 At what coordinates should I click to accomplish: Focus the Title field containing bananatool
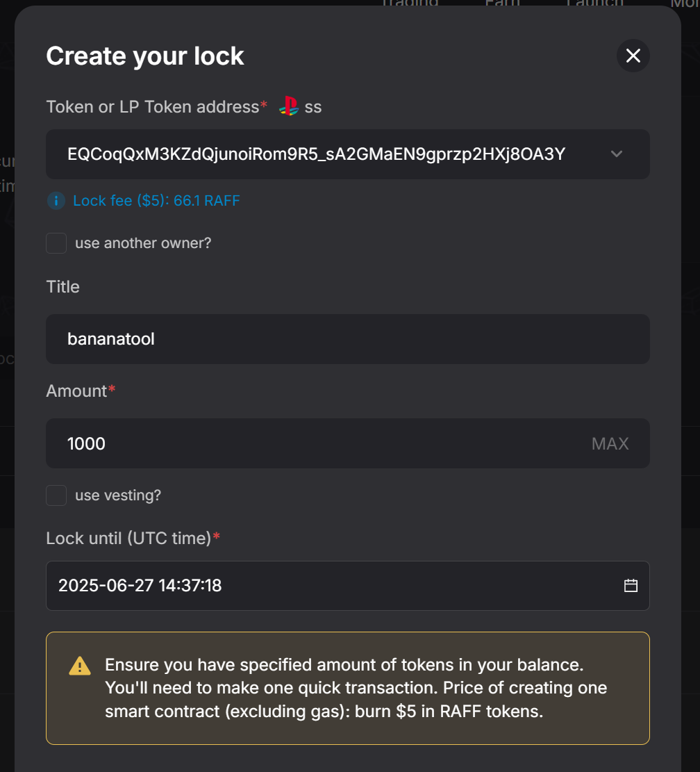(347, 339)
